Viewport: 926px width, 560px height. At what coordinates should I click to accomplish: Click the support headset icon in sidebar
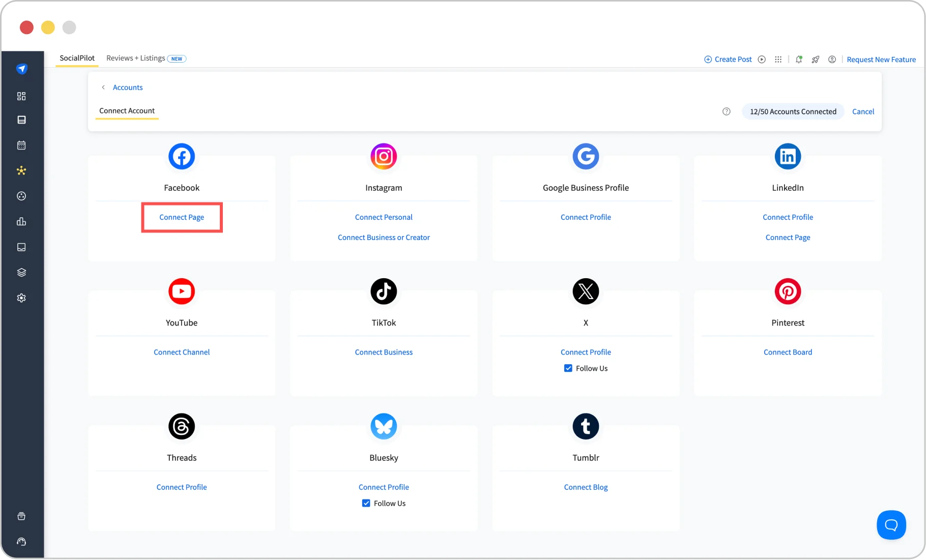[x=21, y=542]
